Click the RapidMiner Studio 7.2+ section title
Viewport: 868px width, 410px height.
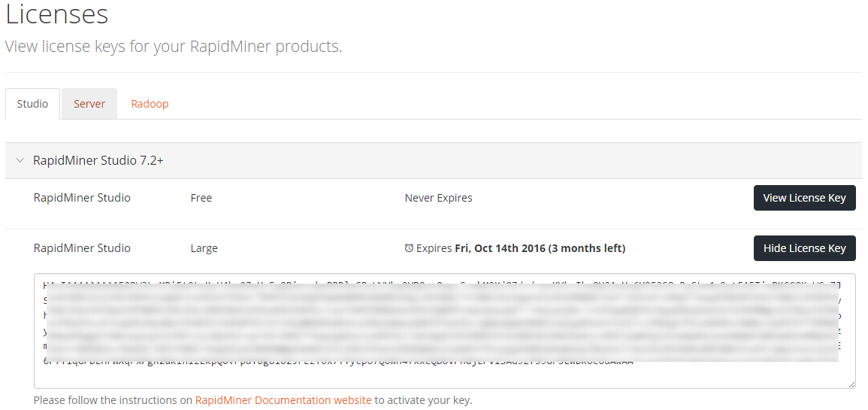pos(98,160)
